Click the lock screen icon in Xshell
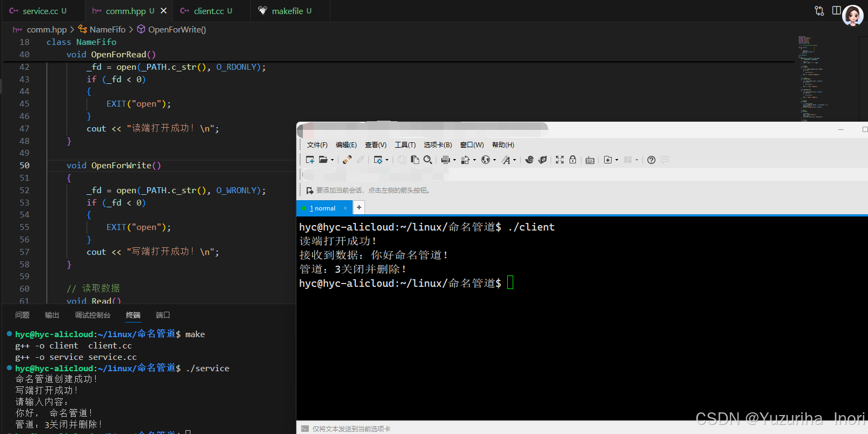868x434 pixels. (x=573, y=160)
